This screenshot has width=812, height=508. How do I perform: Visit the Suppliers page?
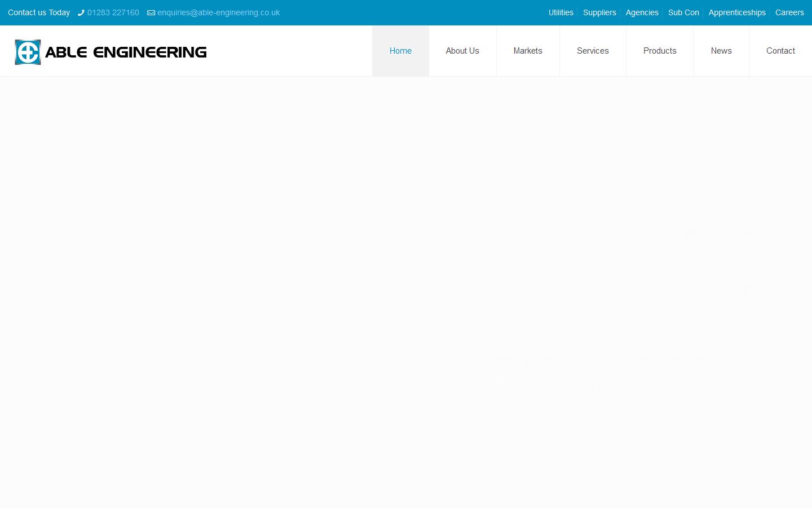click(599, 12)
